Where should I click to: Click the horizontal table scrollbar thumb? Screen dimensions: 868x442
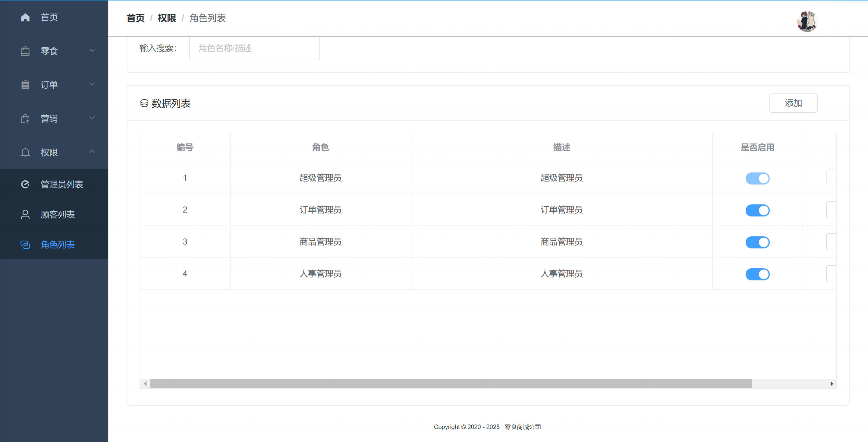[x=451, y=384]
